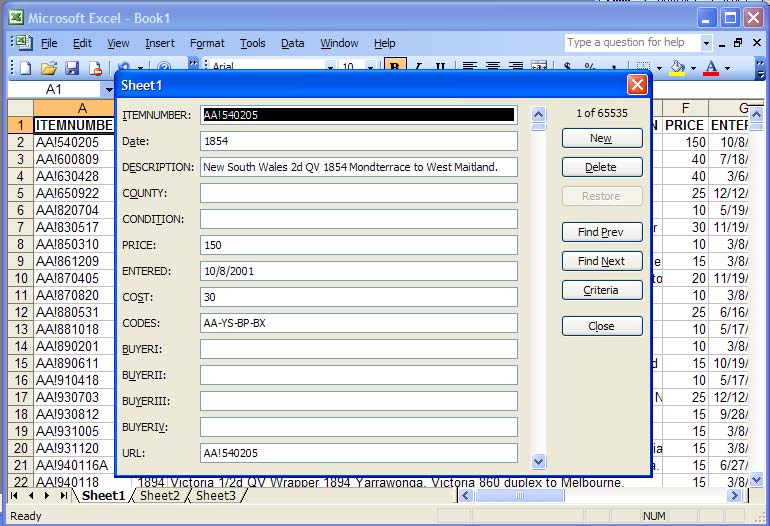Click the previous-sheet tab navigation arrow

point(30,495)
